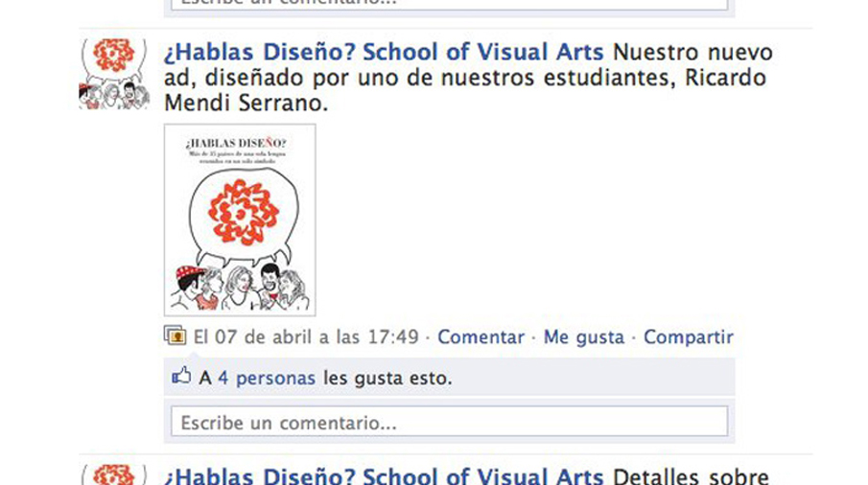Focus the cropped comment field at the very top

(x=449, y=5)
